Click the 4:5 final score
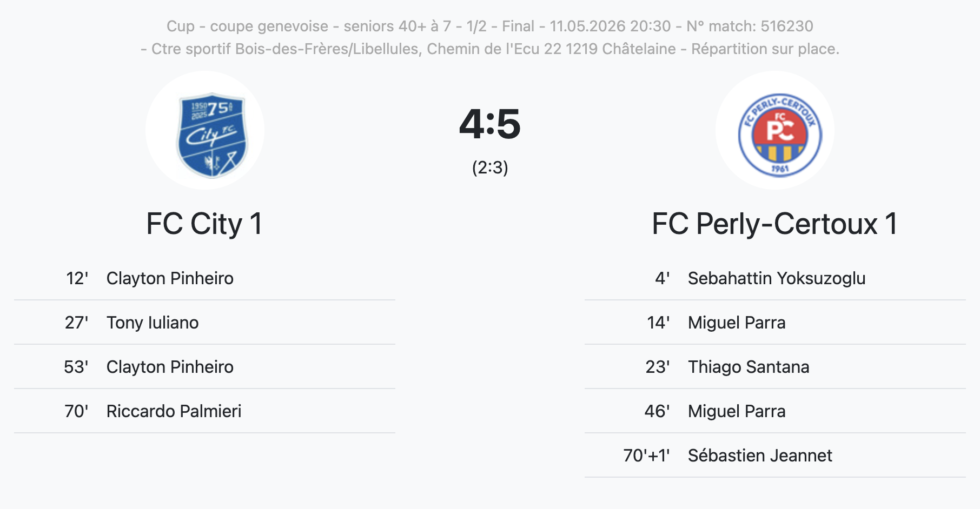Viewport: 980px width, 509px height. pos(490,124)
